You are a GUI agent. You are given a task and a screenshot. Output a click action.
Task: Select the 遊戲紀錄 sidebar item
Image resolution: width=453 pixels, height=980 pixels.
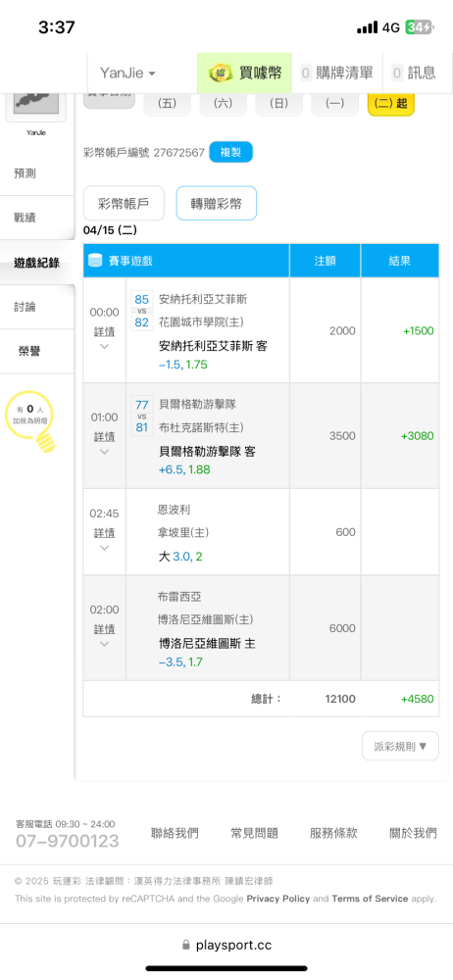37,263
